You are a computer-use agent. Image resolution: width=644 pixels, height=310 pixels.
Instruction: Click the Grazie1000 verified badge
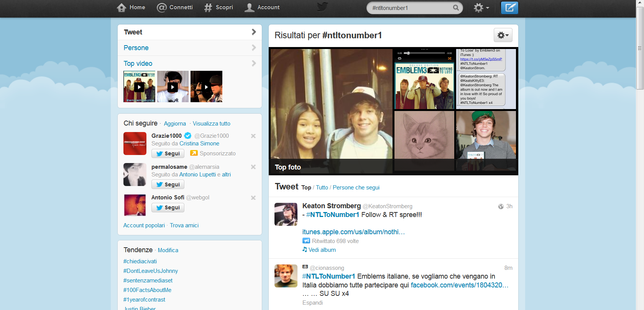187,135
